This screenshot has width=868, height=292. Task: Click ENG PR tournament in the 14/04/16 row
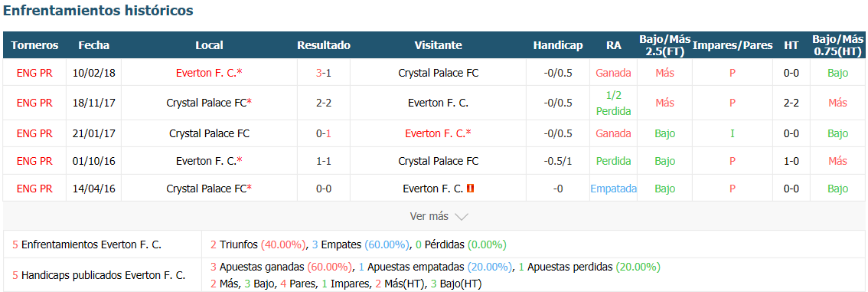click(34, 189)
